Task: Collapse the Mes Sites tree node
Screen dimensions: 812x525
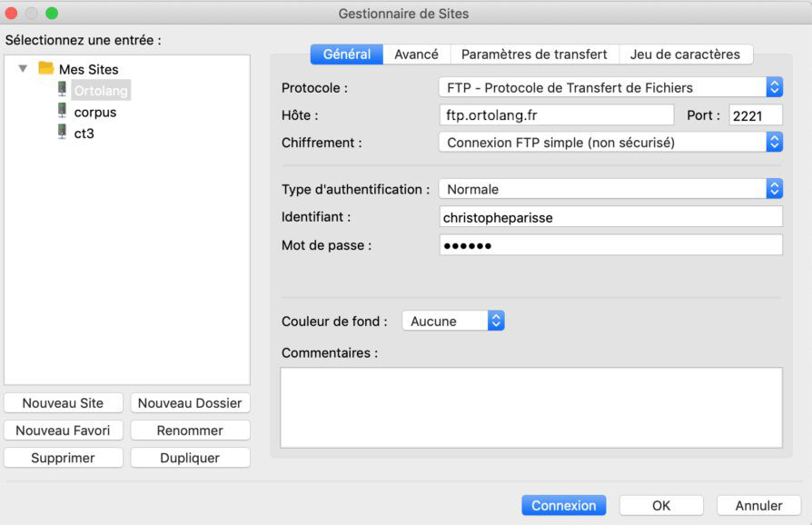Action: click(x=23, y=68)
